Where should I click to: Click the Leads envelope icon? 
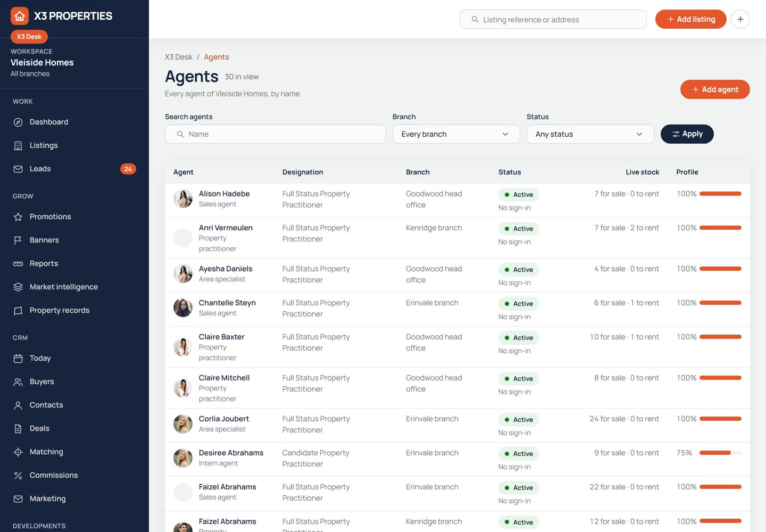point(18,169)
